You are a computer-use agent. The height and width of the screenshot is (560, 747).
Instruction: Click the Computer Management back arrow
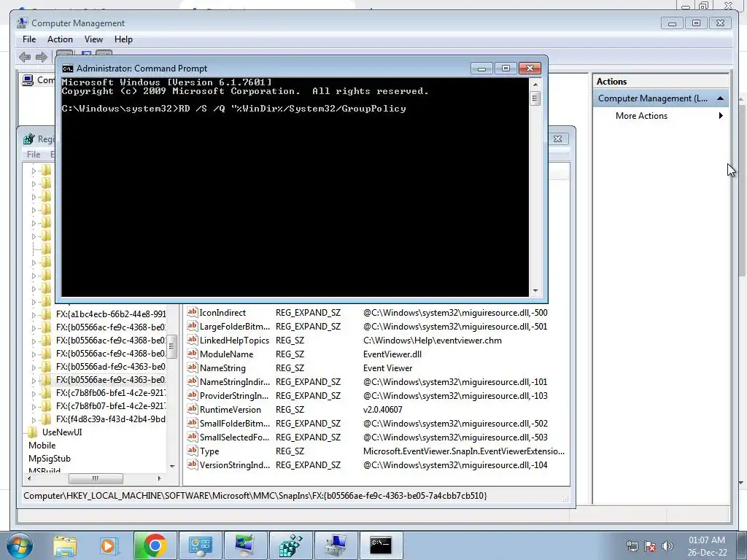click(x=25, y=58)
